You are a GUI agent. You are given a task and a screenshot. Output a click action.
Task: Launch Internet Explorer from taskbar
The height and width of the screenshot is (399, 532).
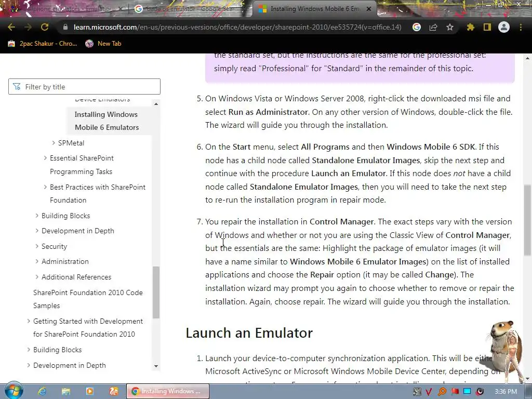coord(42,391)
